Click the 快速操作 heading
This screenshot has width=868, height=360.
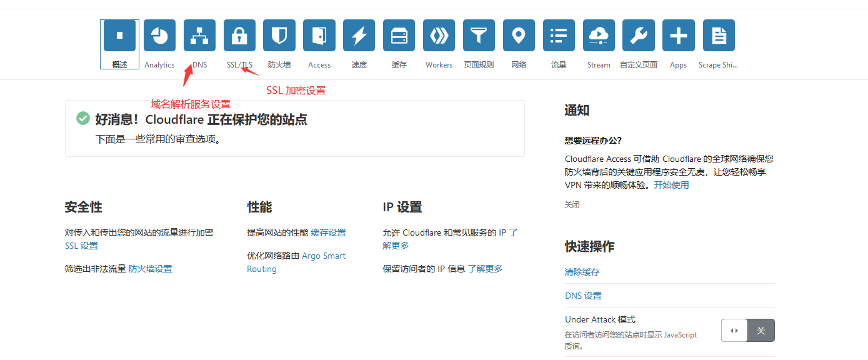coord(589,246)
